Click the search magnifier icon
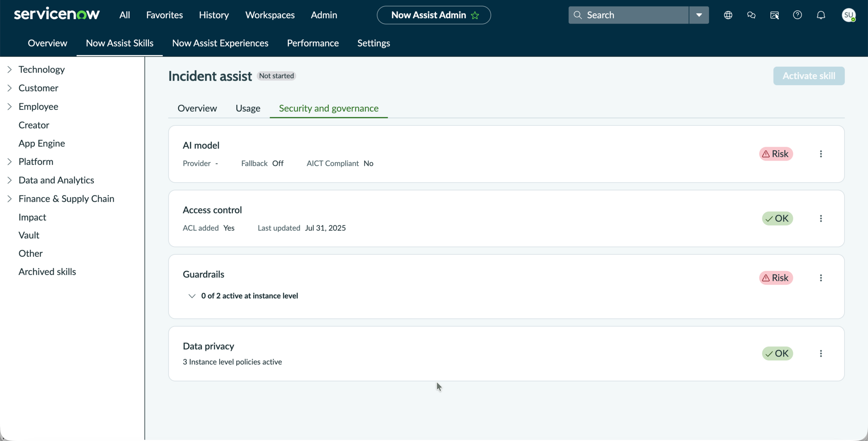 point(577,15)
